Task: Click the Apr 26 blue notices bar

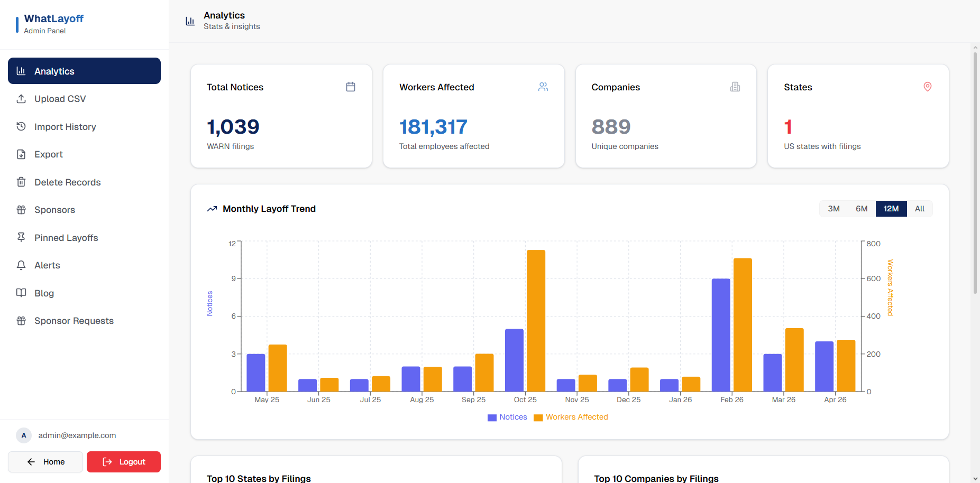Action: 824,366
